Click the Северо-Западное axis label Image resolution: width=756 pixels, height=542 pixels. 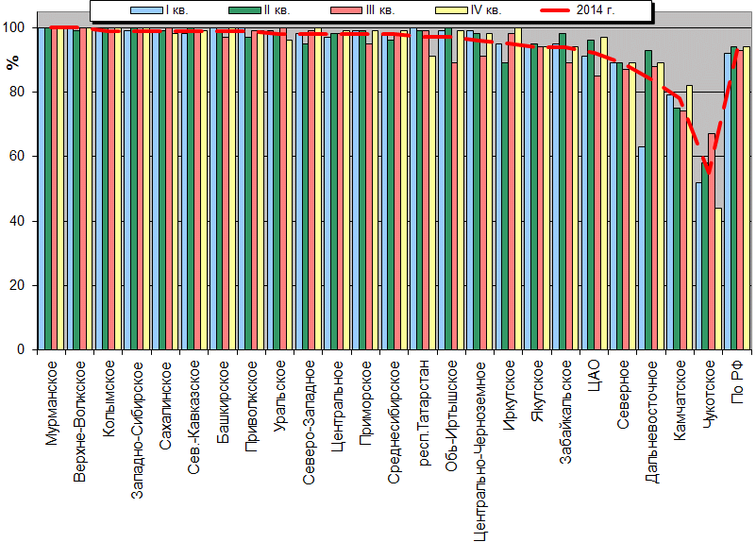point(309,422)
